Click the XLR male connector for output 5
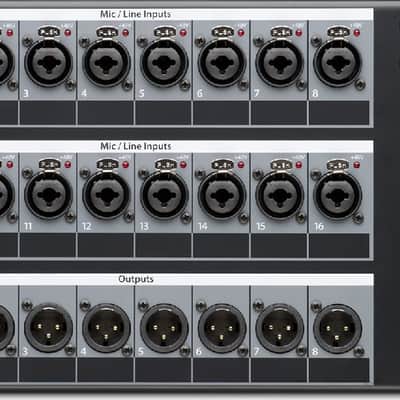 (x=164, y=328)
